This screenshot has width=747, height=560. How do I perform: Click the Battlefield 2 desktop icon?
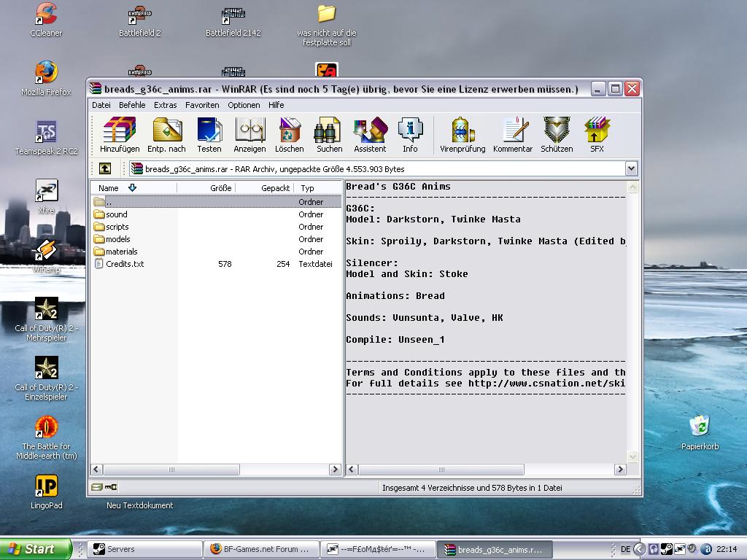coord(139,20)
